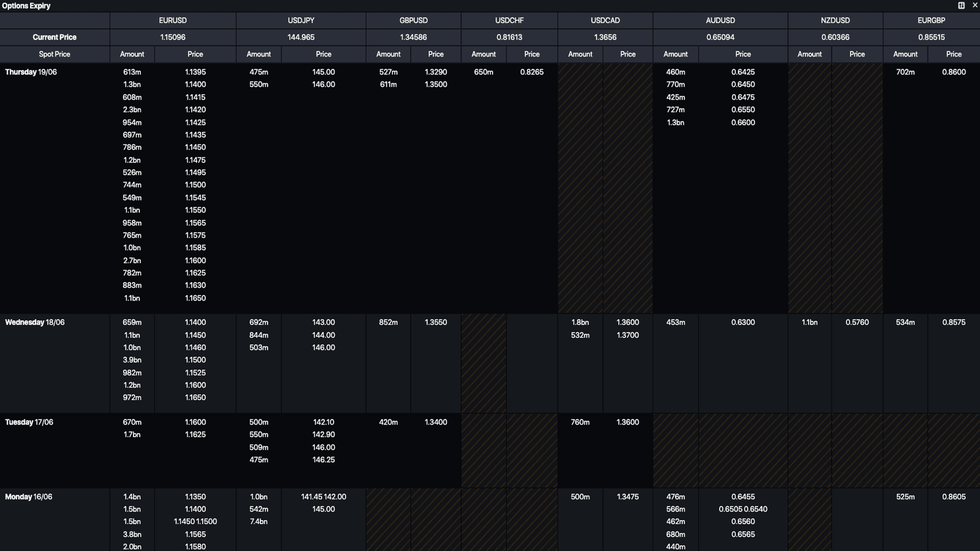The image size is (980, 551).
Task: Click the 760m USDCAD amount on Tuesday
Action: coord(580,422)
